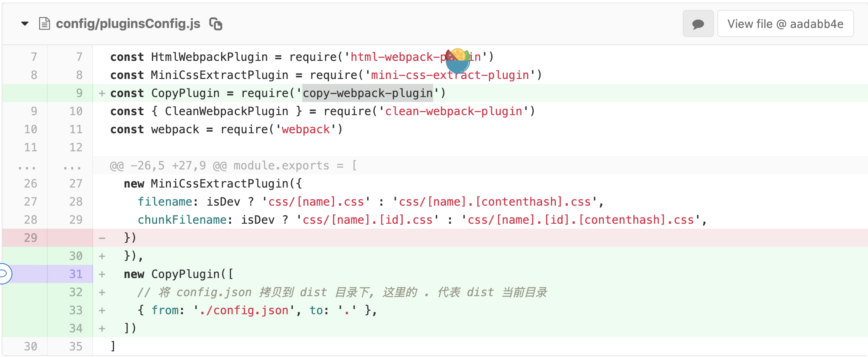Select the highlighted new line number 31
This screenshot has width=868, height=357.
tap(76, 274)
